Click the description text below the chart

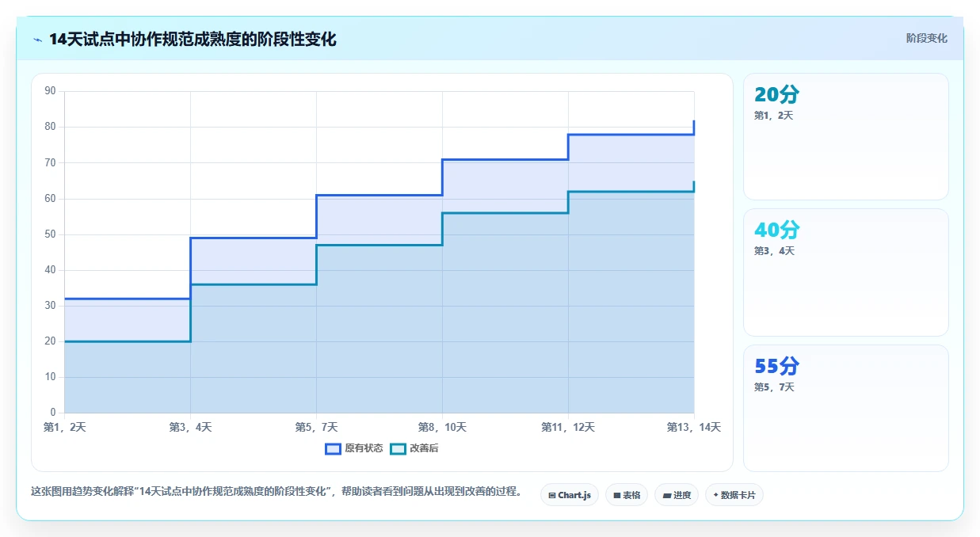(276, 491)
